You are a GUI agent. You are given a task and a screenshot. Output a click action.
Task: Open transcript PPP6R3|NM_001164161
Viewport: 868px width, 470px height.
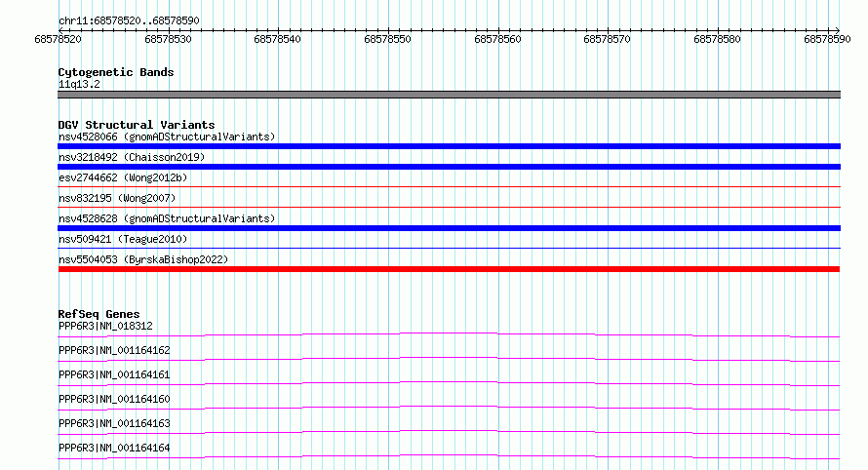114,374
